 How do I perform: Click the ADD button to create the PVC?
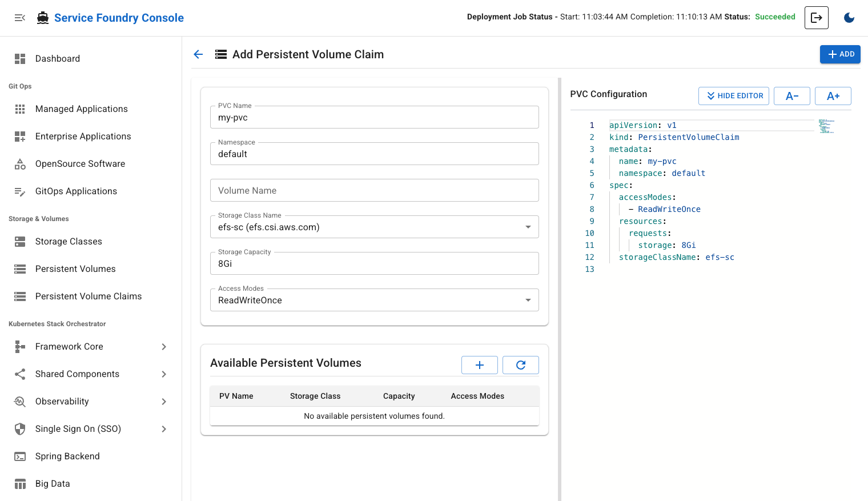(840, 54)
